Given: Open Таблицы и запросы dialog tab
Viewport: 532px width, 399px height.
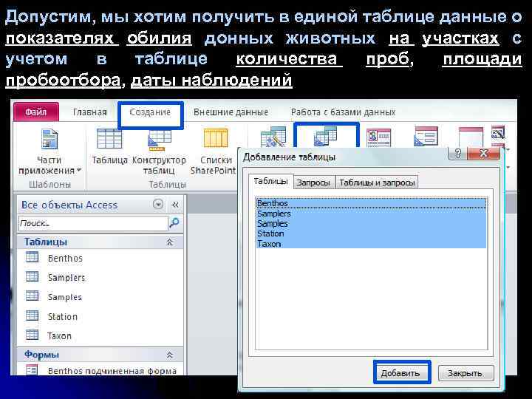Looking at the screenshot, I should click(377, 183).
